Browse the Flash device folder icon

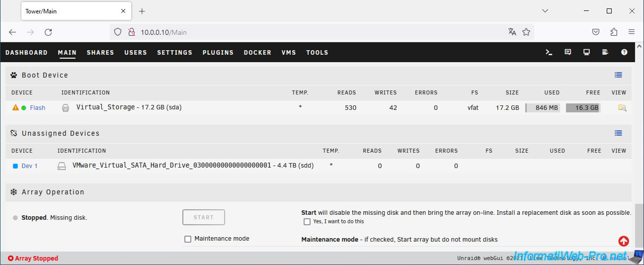coord(622,107)
